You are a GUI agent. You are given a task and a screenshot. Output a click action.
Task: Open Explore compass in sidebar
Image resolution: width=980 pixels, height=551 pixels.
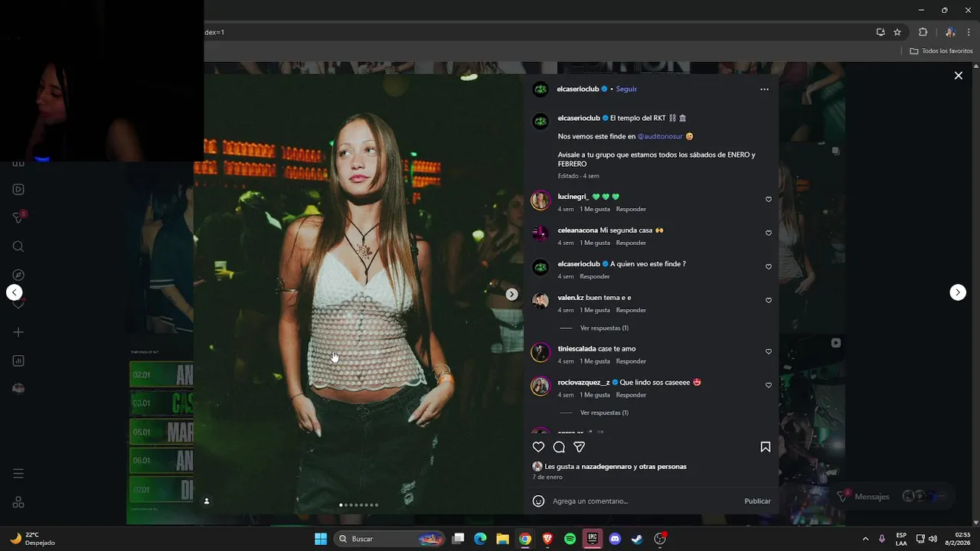[18, 275]
